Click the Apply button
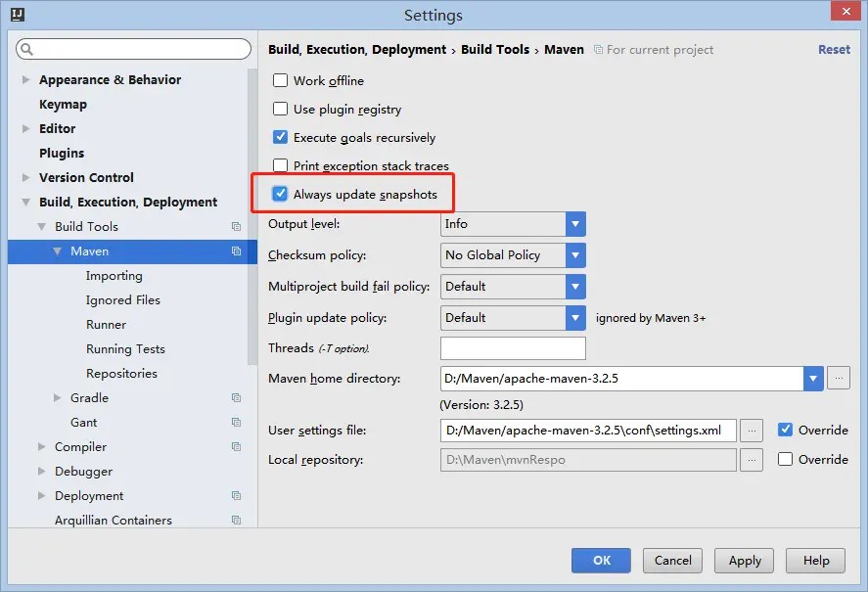 click(x=744, y=561)
